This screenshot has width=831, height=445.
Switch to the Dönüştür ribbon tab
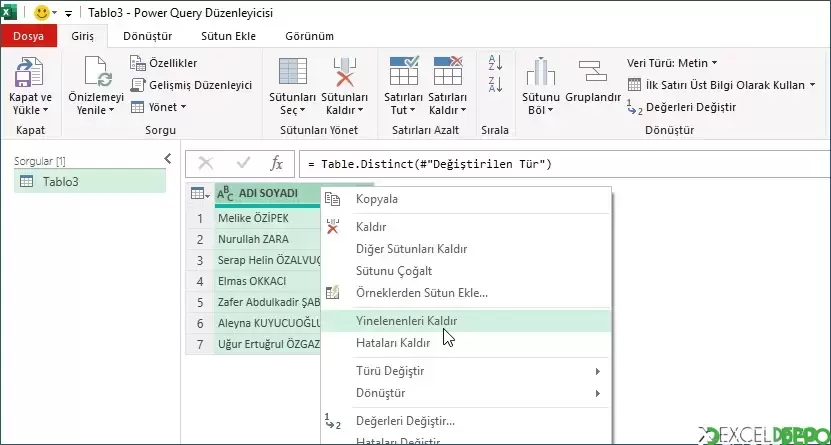147,36
